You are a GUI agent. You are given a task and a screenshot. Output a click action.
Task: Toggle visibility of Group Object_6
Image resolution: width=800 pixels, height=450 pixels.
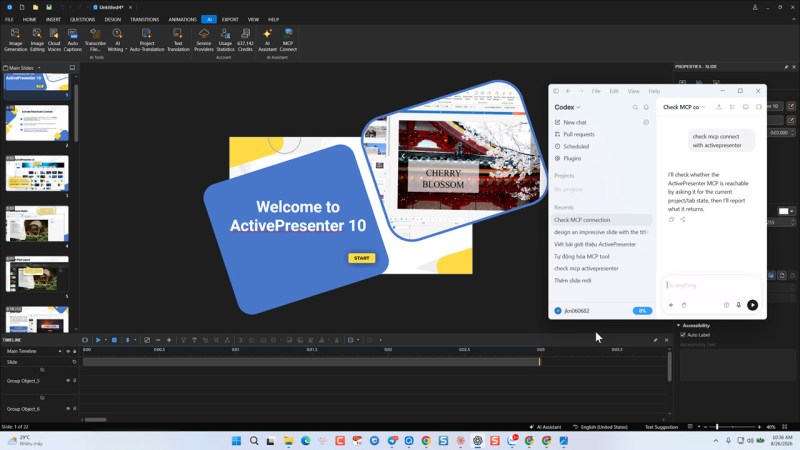coord(68,409)
